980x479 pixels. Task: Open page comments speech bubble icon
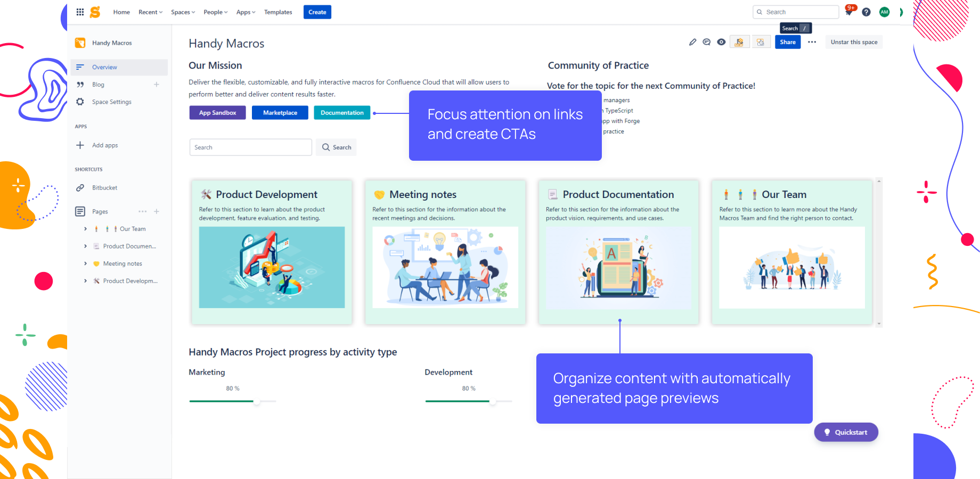707,42
